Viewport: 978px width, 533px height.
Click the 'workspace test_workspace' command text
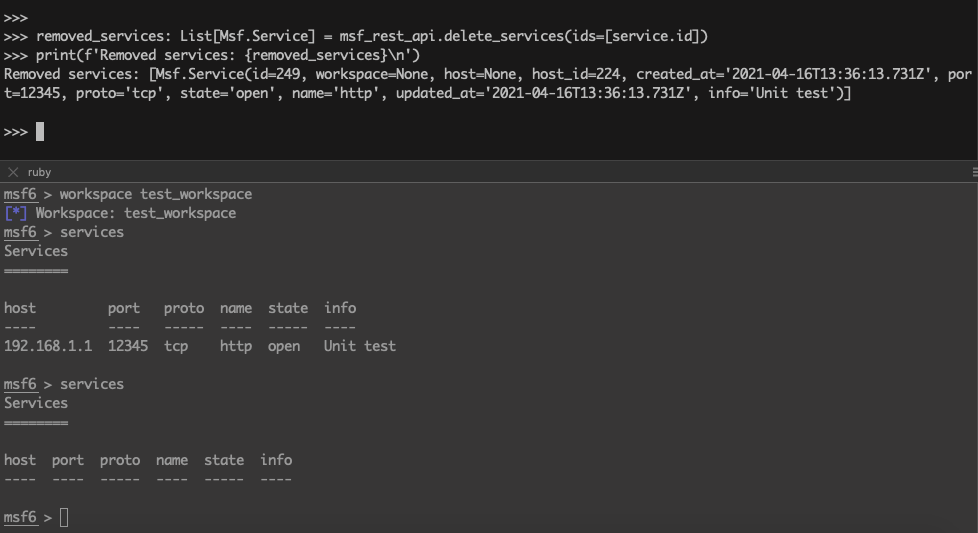[x=156, y=194]
